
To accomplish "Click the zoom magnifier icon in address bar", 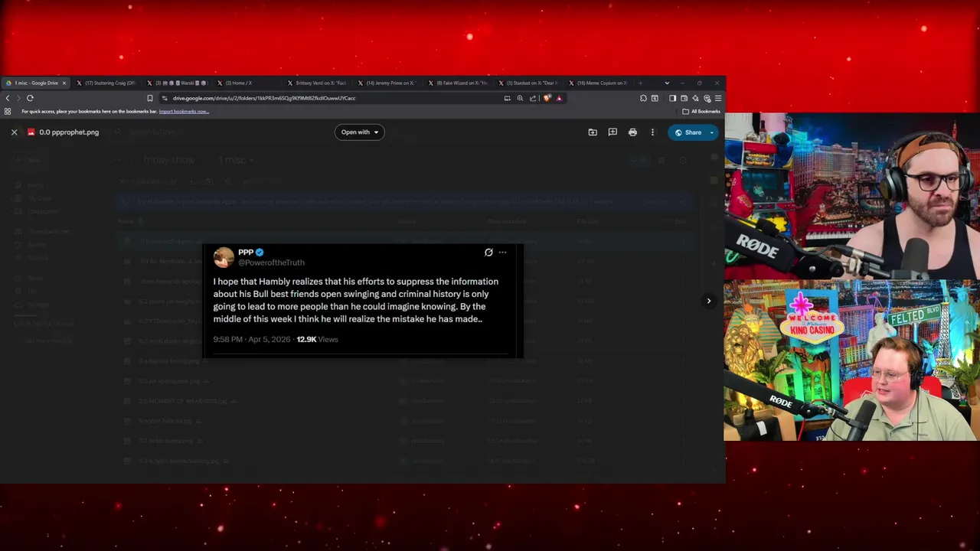I will [520, 98].
